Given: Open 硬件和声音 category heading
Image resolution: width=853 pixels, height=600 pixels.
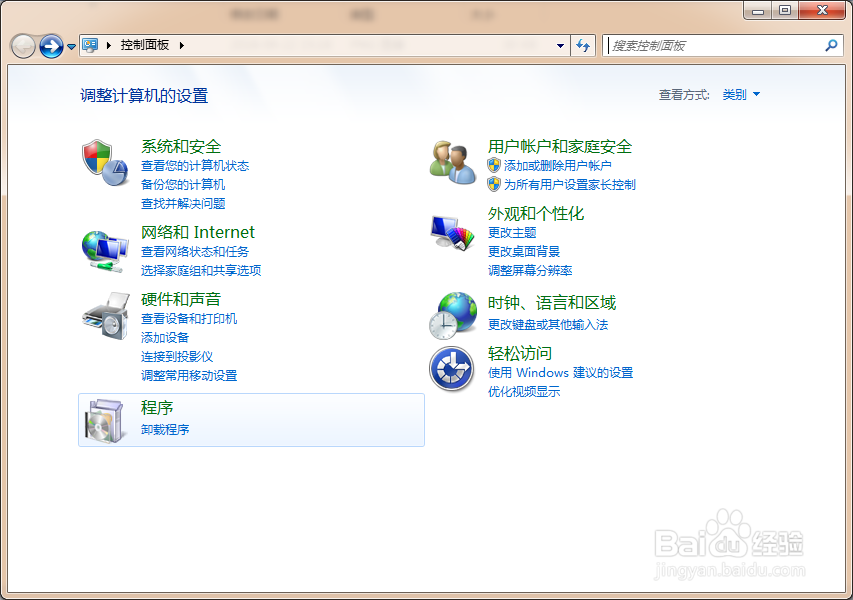Looking at the screenshot, I should pyautogui.click(x=181, y=299).
